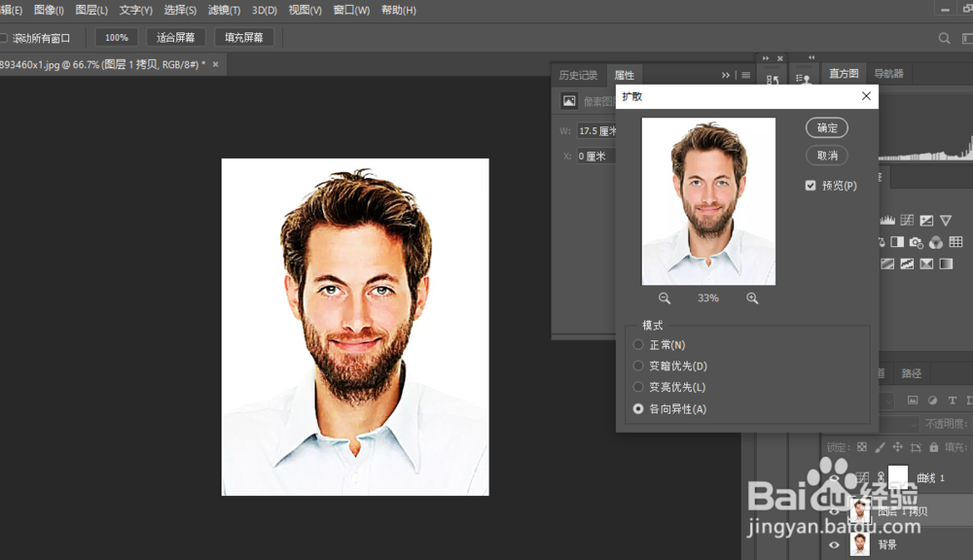Open collapsed clone source panel icon

point(803,79)
